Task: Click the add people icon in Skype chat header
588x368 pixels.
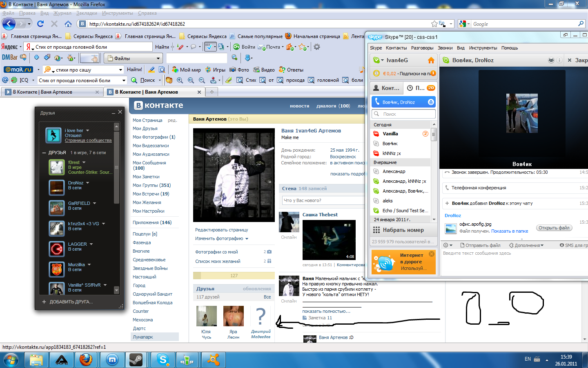Action: (x=551, y=60)
